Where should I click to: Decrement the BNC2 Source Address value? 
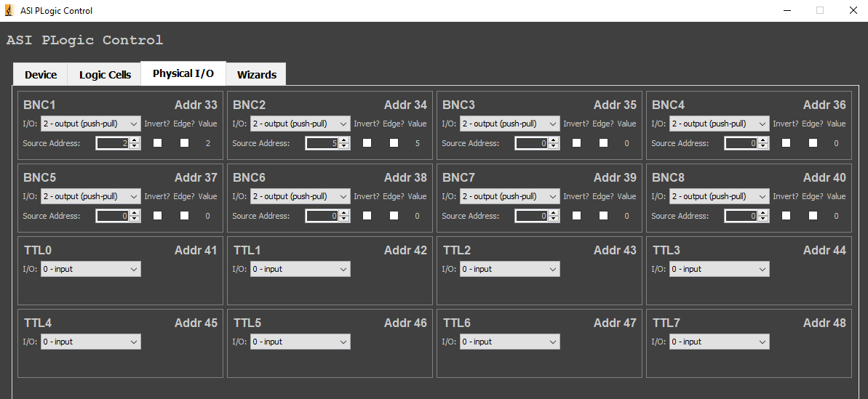[x=344, y=146]
